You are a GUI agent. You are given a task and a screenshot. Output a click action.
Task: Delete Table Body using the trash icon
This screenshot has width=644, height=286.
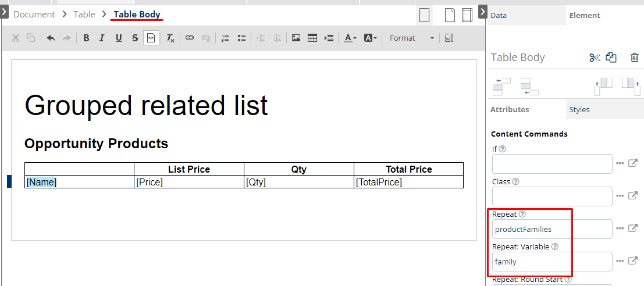point(635,57)
